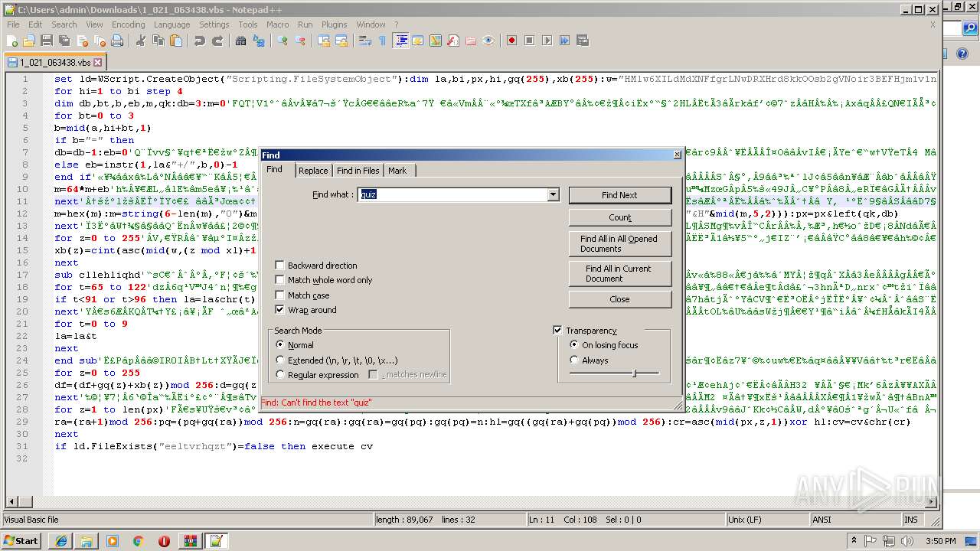Toggle Show All Characters pilcrow icon
The width and height of the screenshot is (980, 551).
[x=382, y=41]
